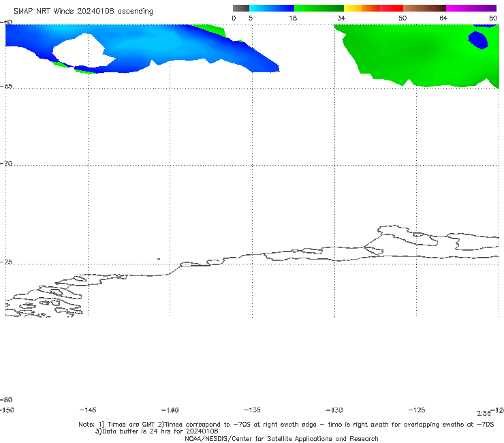Screen dimensions: 504x443
Task: Click the green segment of the color bar
Action: 319,8
